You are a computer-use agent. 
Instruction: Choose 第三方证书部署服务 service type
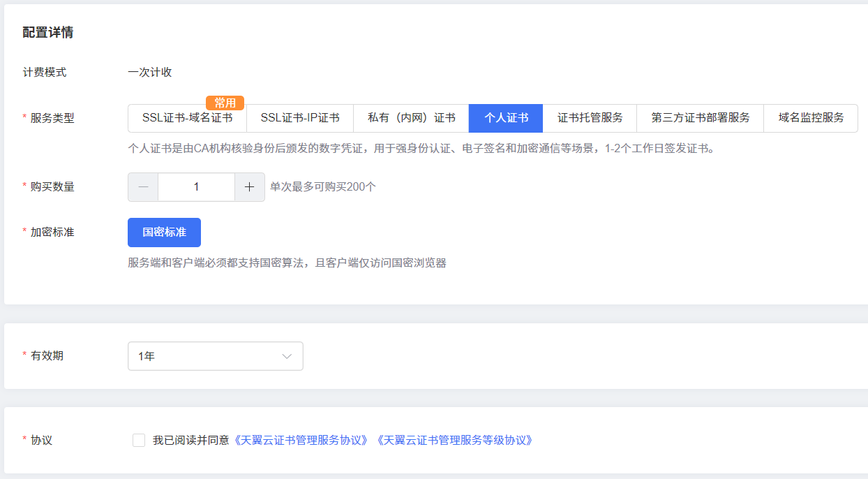pyautogui.click(x=700, y=118)
